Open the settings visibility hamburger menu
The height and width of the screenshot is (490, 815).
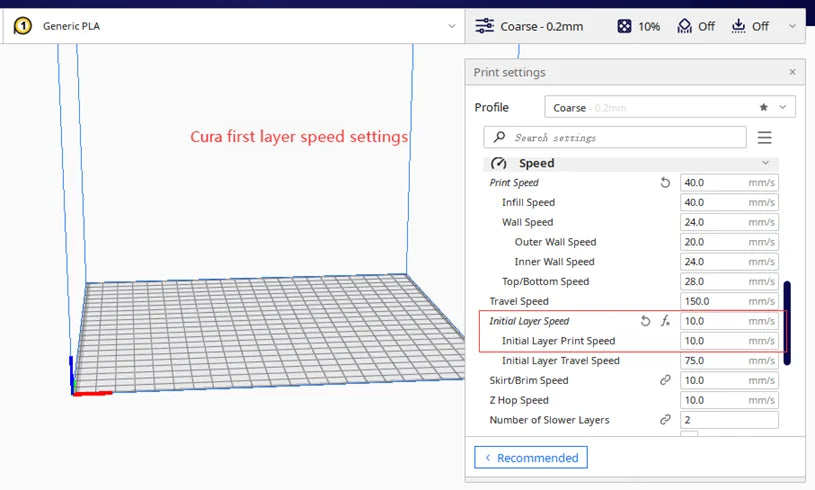[x=765, y=137]
